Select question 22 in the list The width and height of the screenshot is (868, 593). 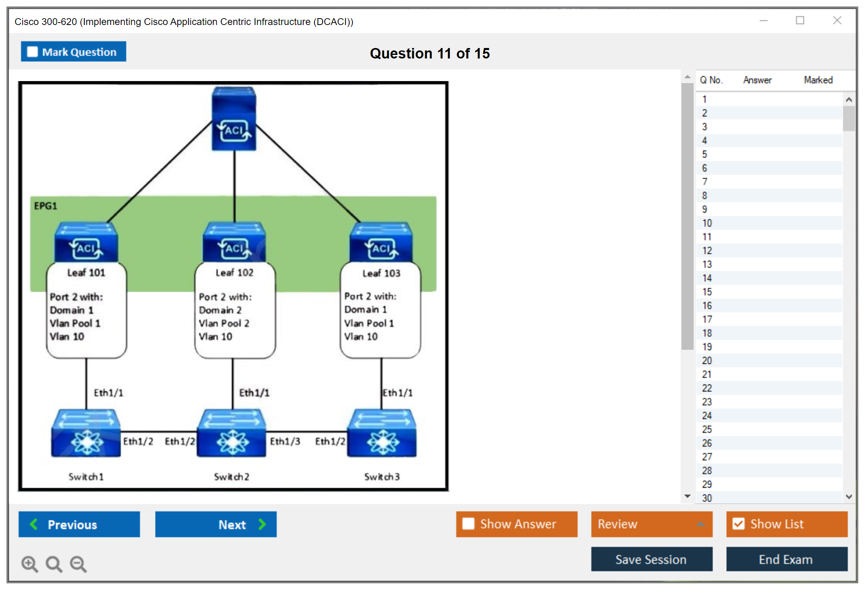click(x=707, y=388)
